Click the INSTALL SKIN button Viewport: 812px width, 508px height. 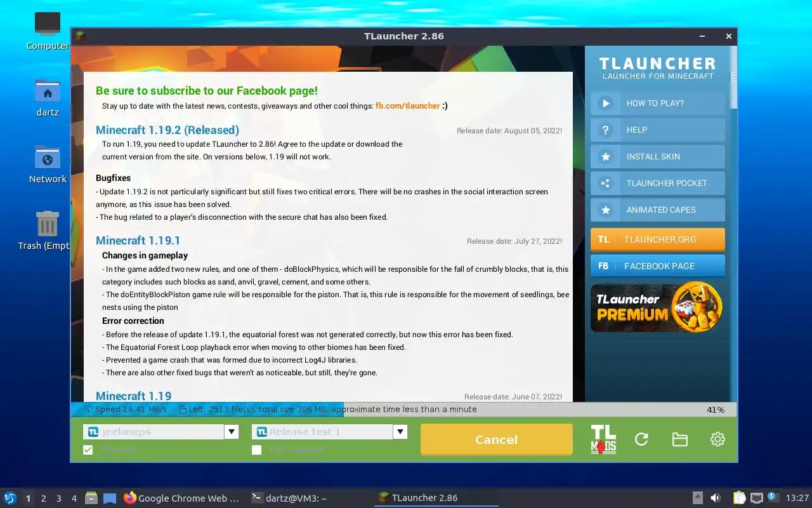tap(658, 157)
